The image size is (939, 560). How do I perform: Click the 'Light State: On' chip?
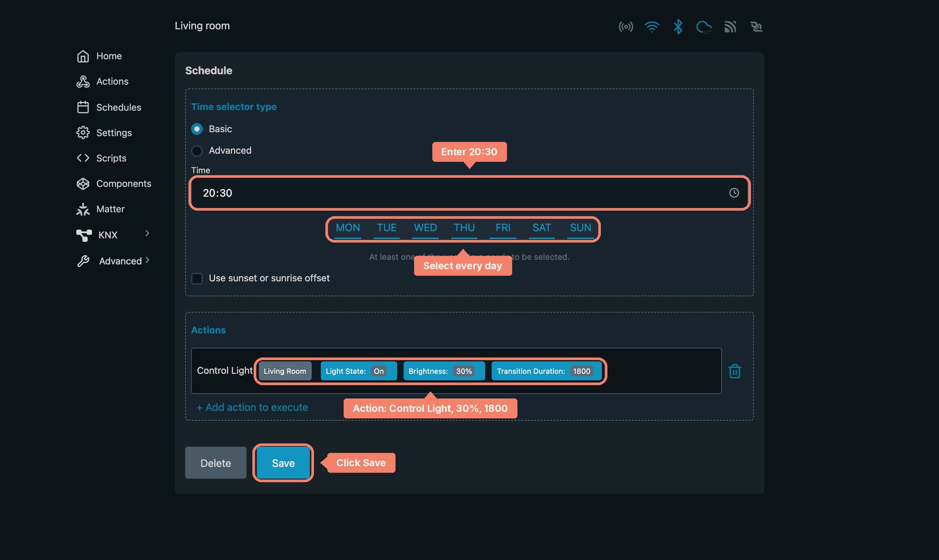359,371
